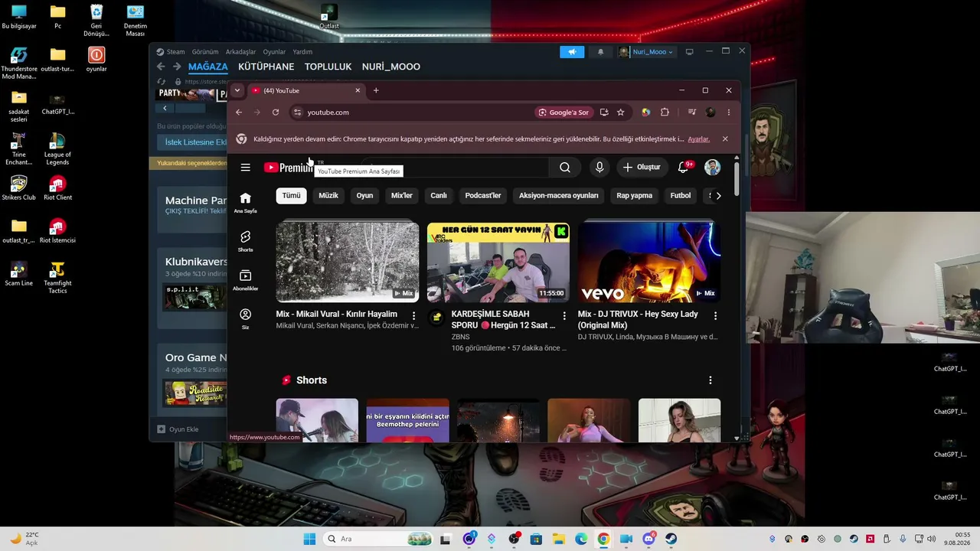This screenshot has width=980, height=551.
Task: Select the Oyun filter chip
Action: click(x=364, y=196)
